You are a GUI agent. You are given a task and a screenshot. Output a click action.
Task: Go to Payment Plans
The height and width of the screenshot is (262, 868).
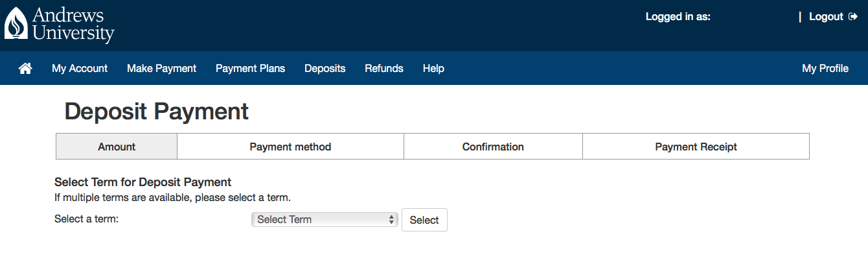[x=250, y=68]
